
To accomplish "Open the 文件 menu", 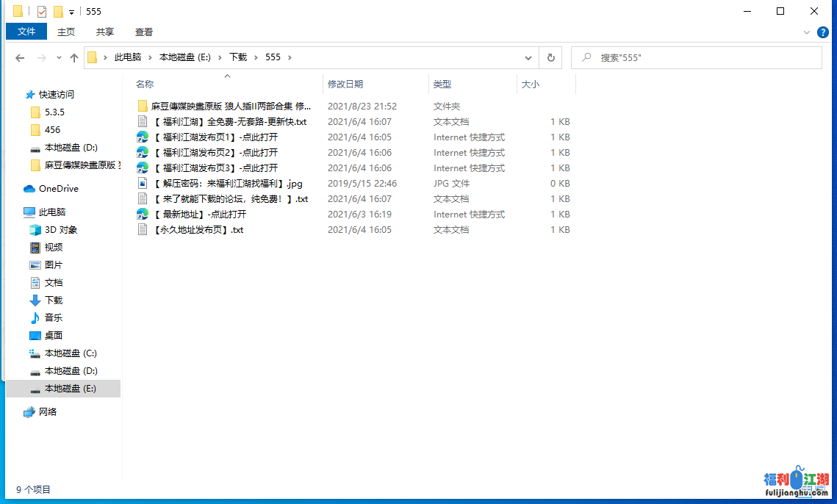I will (26, 32).
